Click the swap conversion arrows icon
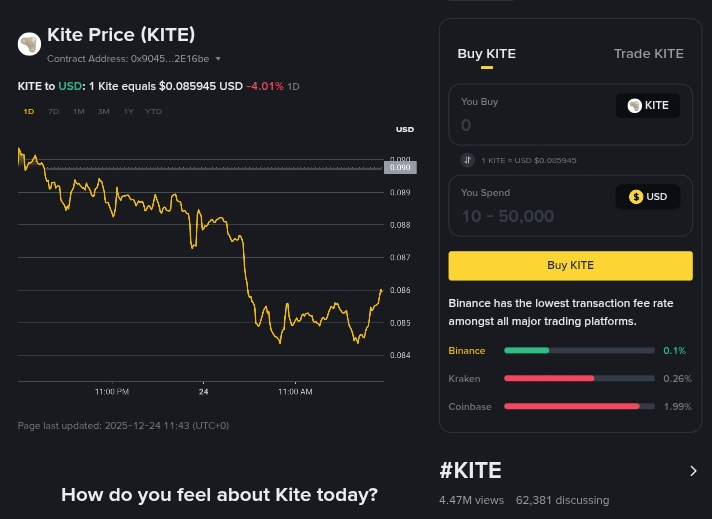Viewport: 712px width, 519px height. (467, 160)
